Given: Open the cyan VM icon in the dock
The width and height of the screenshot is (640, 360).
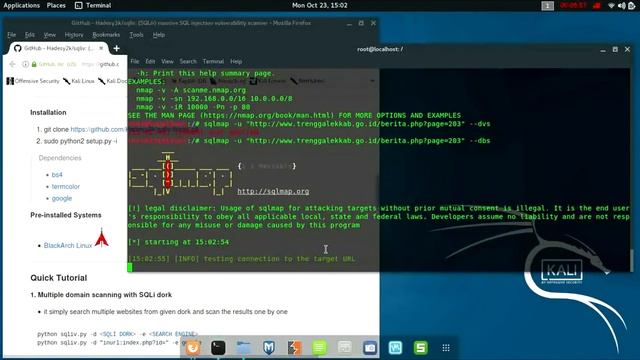Looking at the screenshot, I should 396,348.
